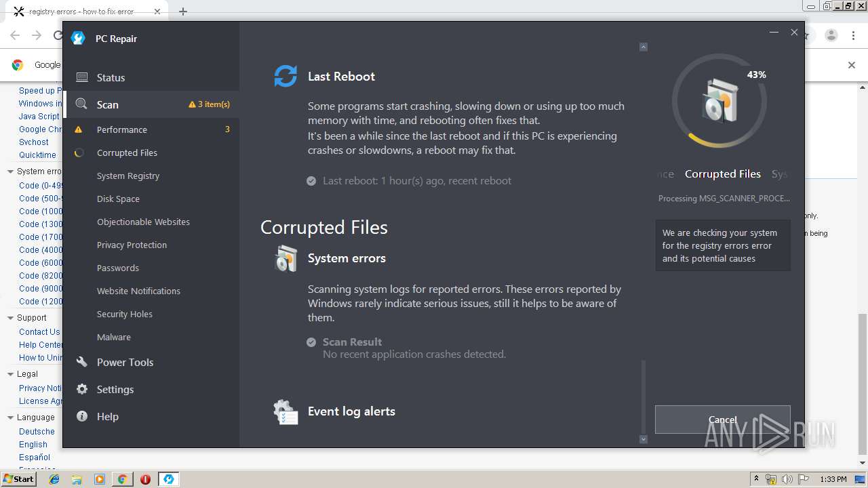Screen dimensions: 868x488
Task: Click the browser page scrollbar
Action: 863,384
